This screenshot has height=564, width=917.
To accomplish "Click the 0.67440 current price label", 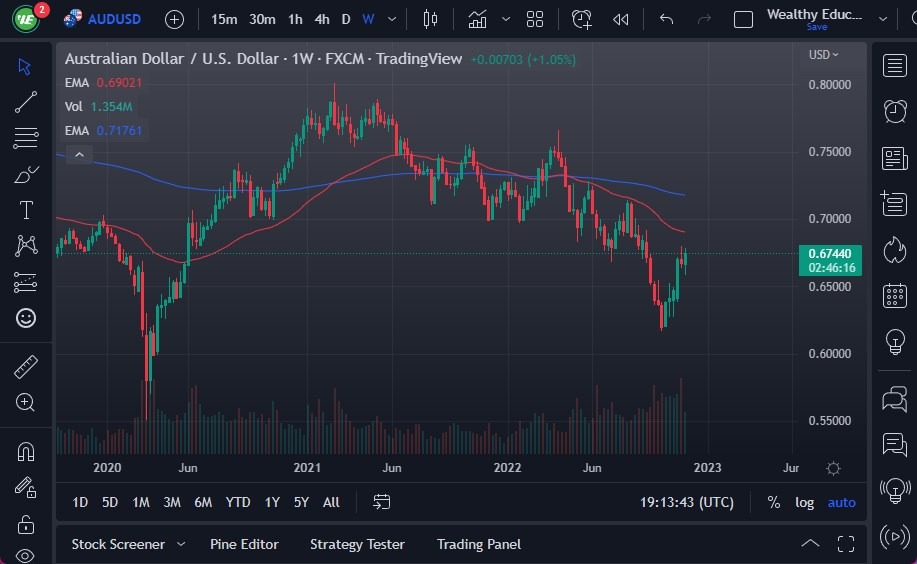I will click(x=832, y=254).
